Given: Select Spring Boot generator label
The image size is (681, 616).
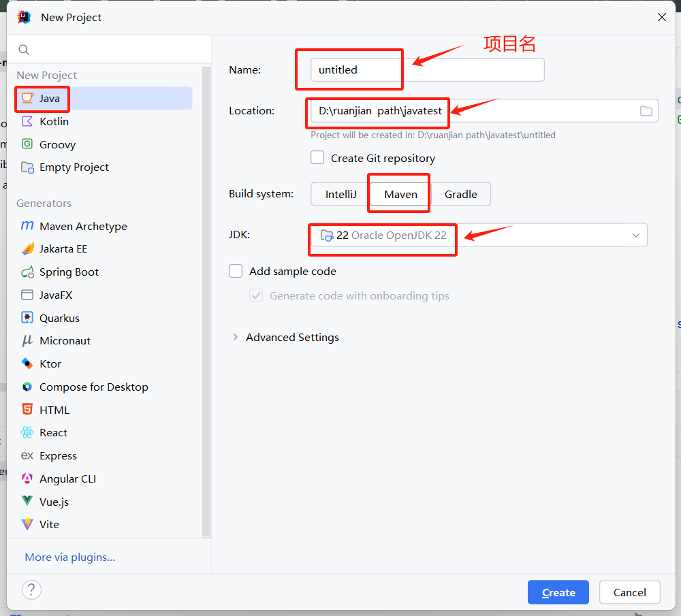Looking at the screenshot, I should coord(69,272).
